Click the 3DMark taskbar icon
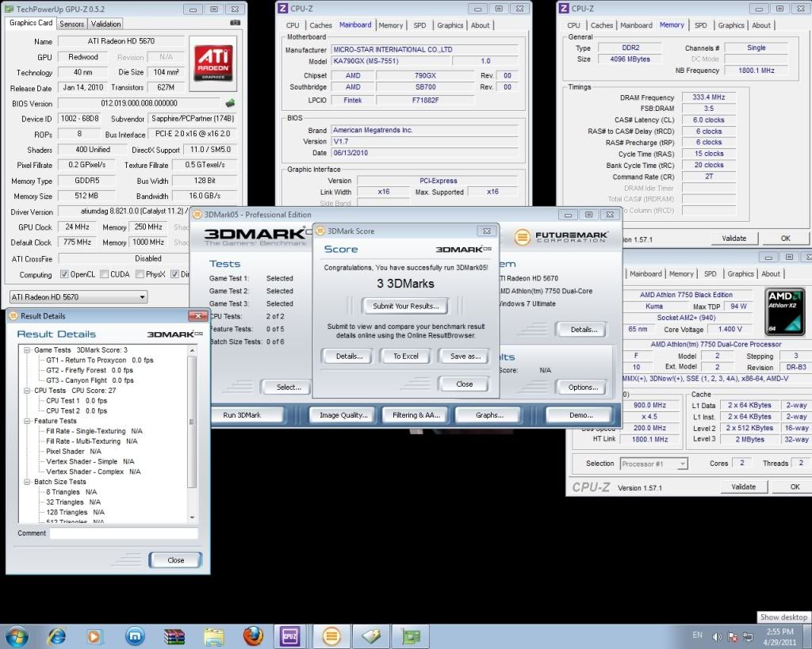 click(331, 635)
